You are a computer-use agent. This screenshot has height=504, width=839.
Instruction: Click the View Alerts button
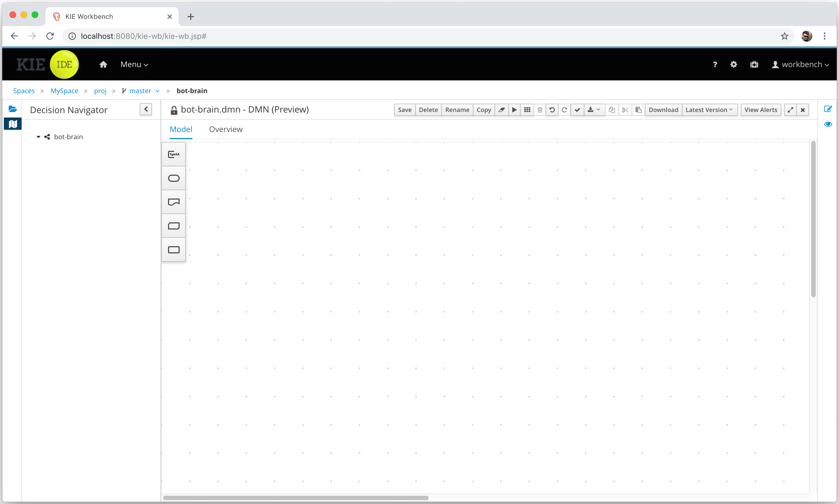click(x=761, y=110)
